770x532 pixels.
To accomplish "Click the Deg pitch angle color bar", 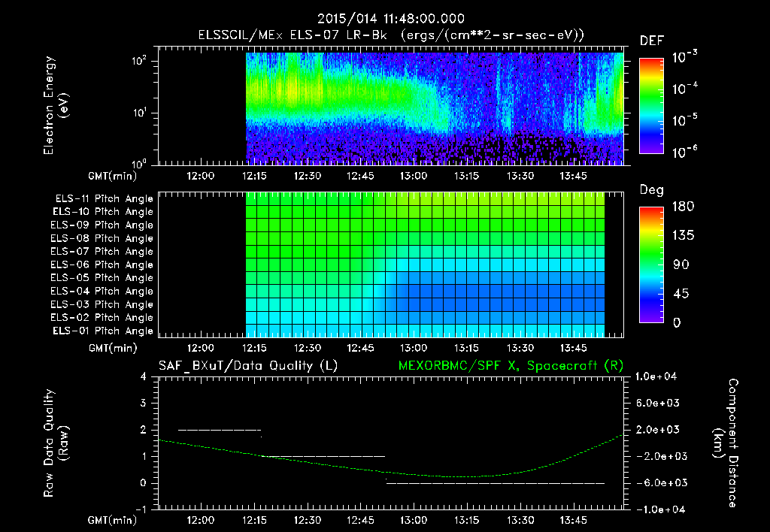I will pyautogui.click(x=651, y=264).
